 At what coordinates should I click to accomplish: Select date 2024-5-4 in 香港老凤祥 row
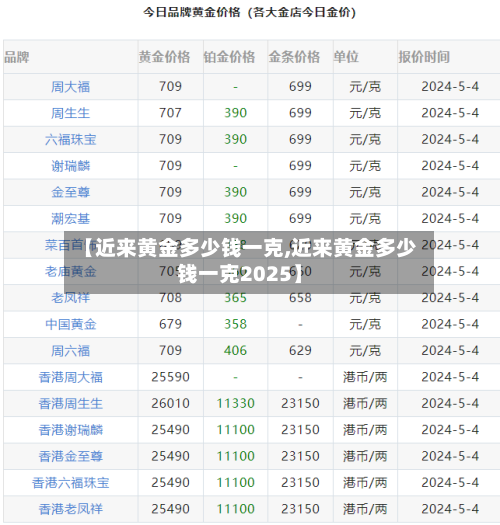tap(450, 509)
